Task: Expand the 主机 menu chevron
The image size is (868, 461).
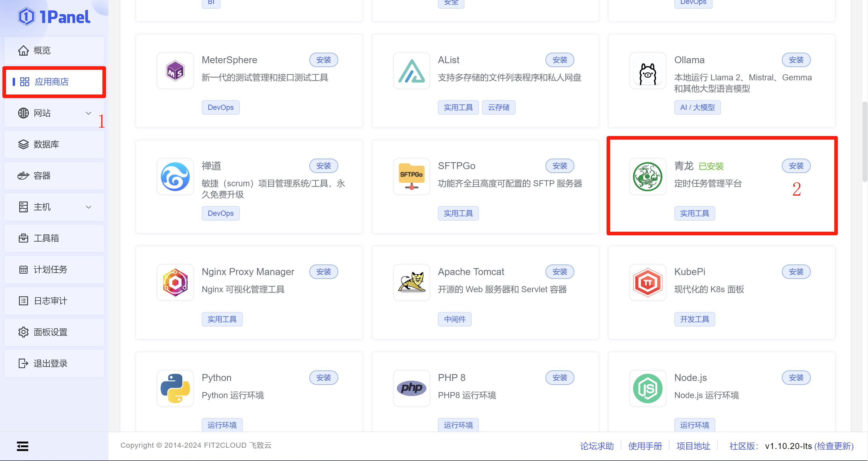Action: 89,207
